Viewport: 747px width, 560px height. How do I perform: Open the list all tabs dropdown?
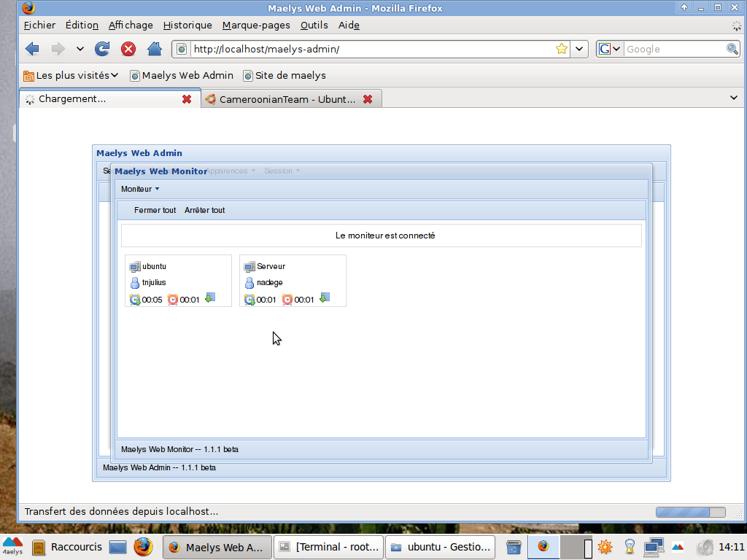[x=734, y=98]
